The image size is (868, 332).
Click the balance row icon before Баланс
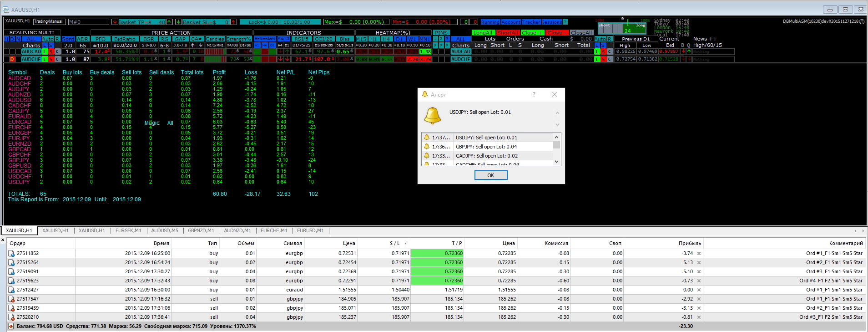11,326
